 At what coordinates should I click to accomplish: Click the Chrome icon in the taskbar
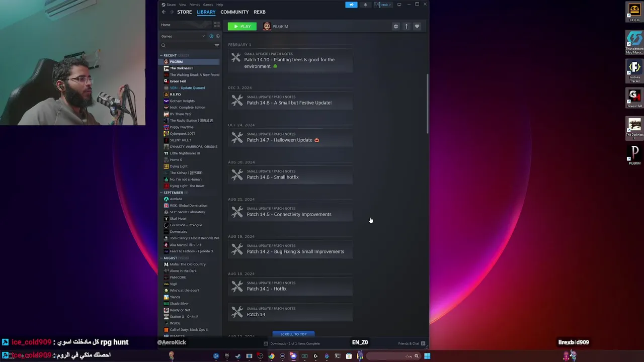(x=271, y=356)
